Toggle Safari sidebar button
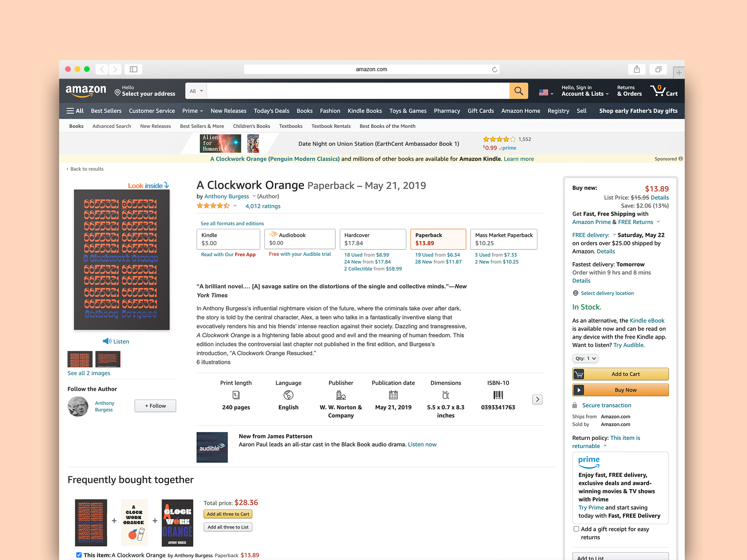Image resolution: width=747 pixels, height=560 pixels. click(x=133, y=69)
